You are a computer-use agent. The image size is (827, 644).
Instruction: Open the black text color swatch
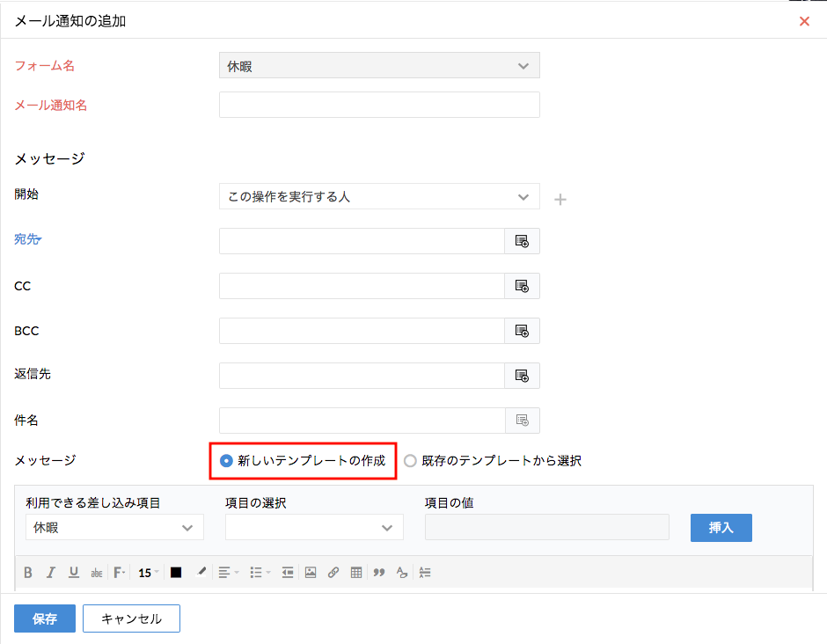click(176, 572)
